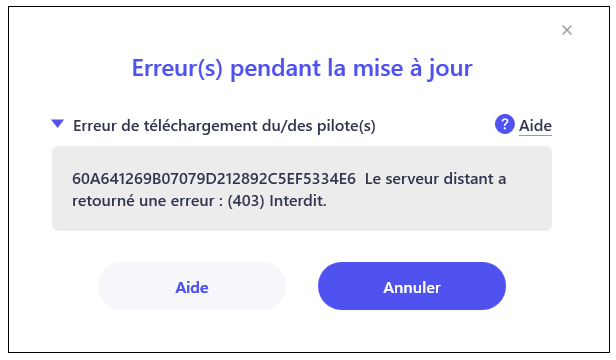Click the gray error details box
Image resolution: width=616 pixels, height=360 pixels.
click(302, 188)
